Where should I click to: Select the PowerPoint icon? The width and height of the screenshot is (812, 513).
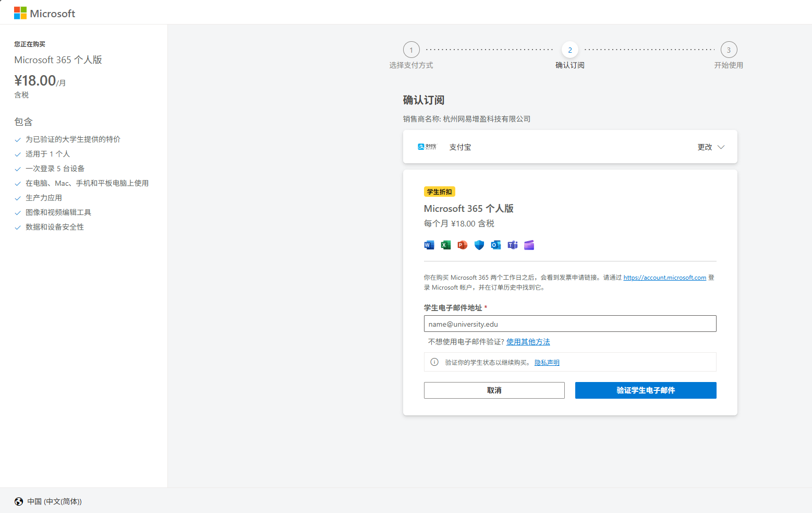462,245
